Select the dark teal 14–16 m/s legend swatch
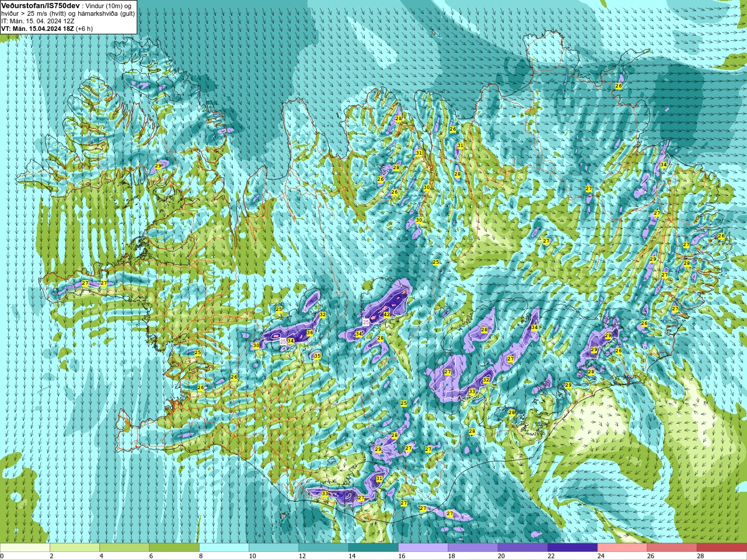 coord(373,548)
